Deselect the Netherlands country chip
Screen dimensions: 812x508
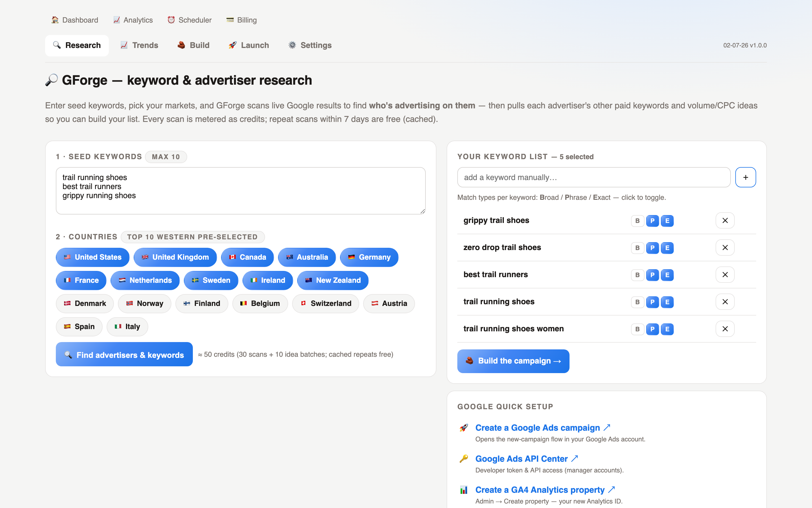coord(145,281)
